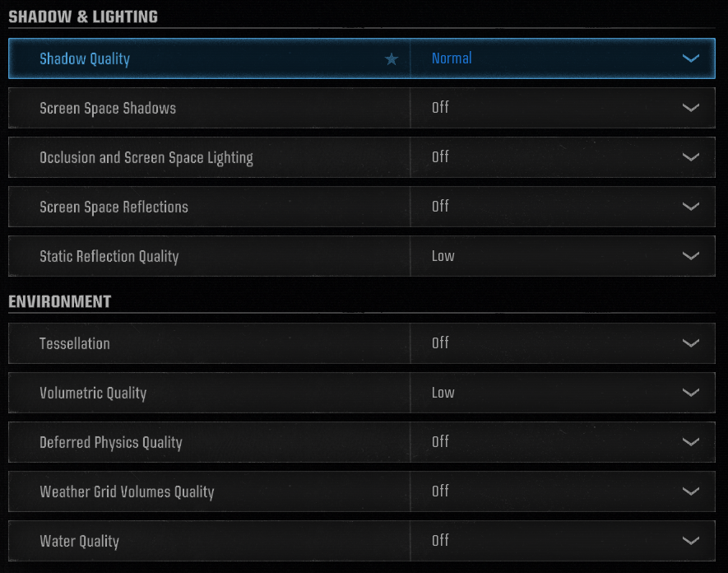Expand Static Reflection Quality chevron
Screen dimensions: 728x573
(x=690, y=256)
